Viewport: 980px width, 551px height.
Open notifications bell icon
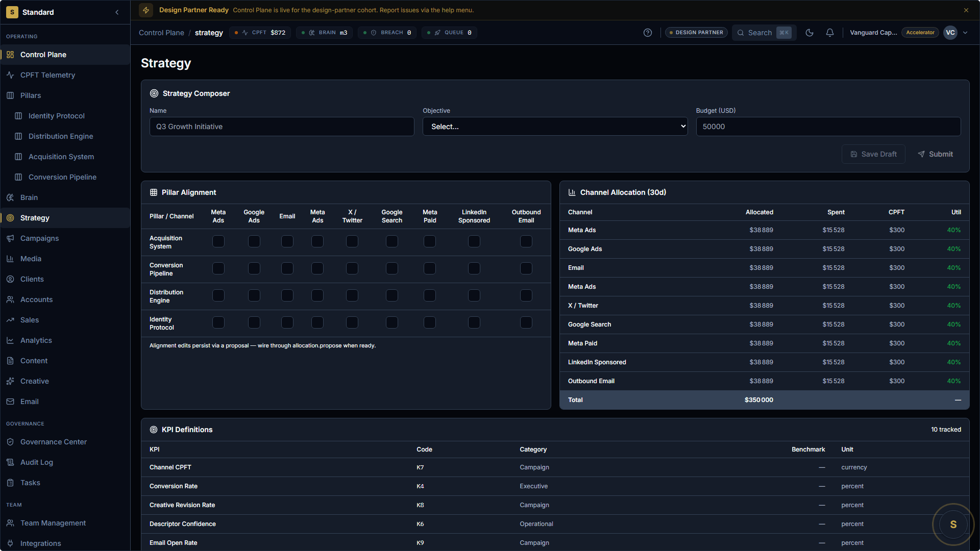click(x=830, y=33)
